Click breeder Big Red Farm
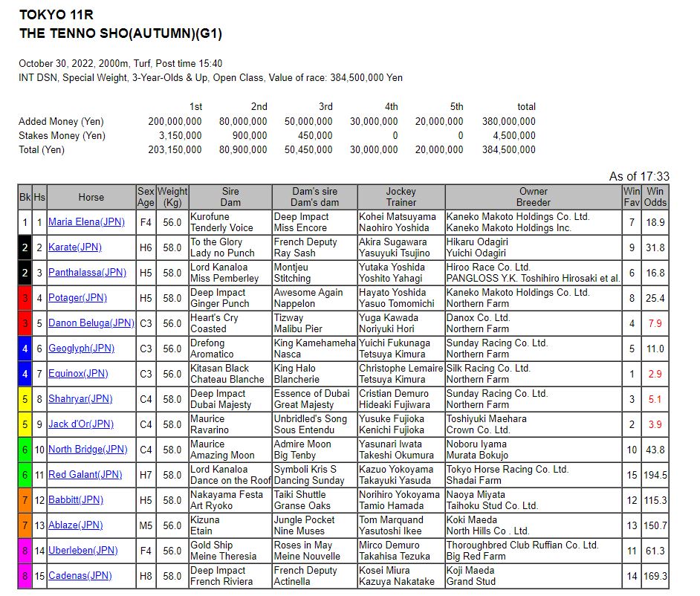 (x=476, y=557)
